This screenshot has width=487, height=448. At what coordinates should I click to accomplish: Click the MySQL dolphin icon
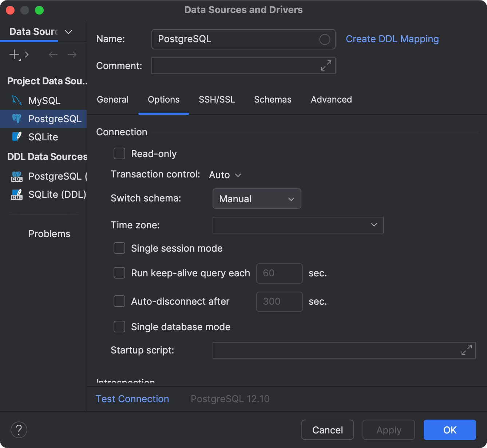(17, 100)
